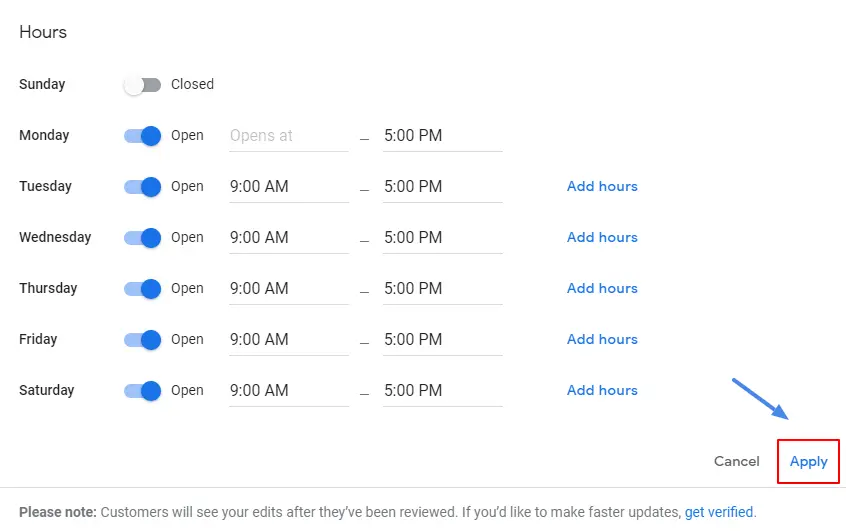Viewport: 846px width, 531px height.
Task: Click Monday's empty 'Opens at' field
Action: (x=288, y=136)
